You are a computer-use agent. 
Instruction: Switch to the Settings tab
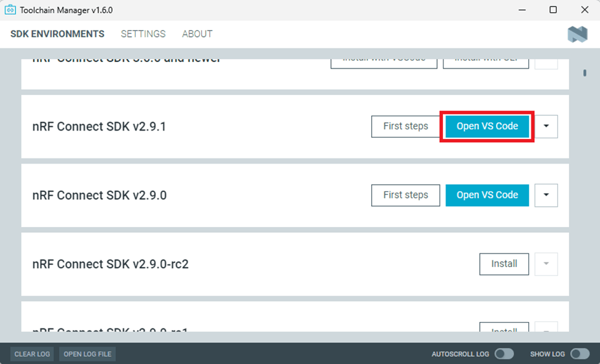(x=143, y=34)
